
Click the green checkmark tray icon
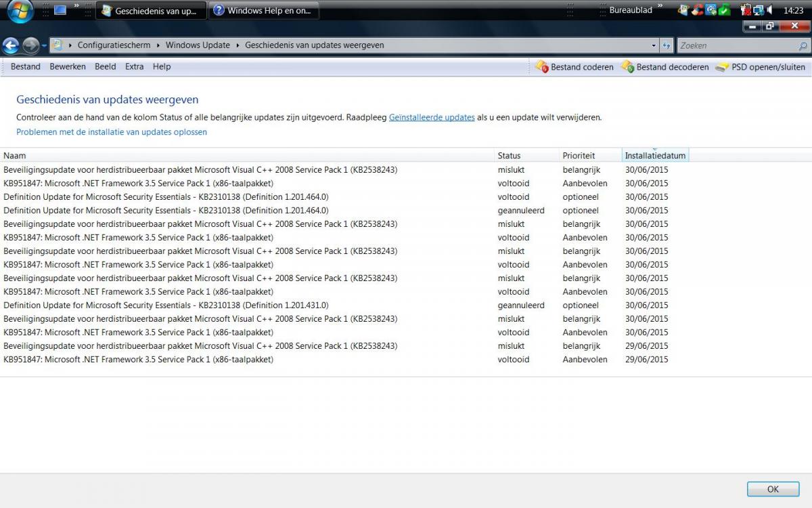(724, 10)
